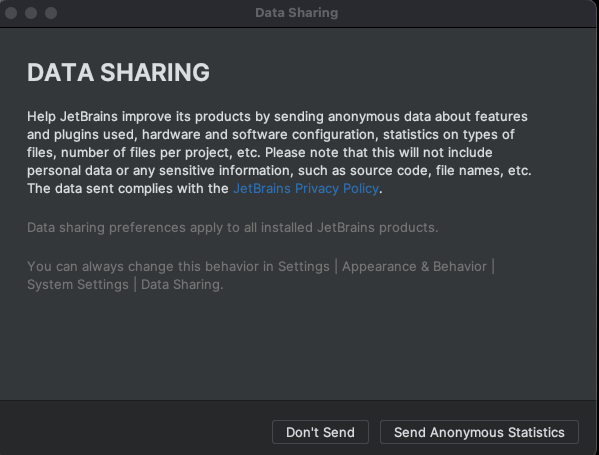Click the Data Sharing window title
599x455 pixels.
pos(296,13)
